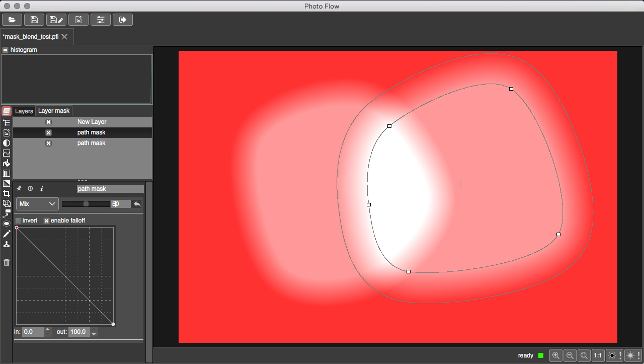Zoom in with the magnifier plus icon

(556, 355)
